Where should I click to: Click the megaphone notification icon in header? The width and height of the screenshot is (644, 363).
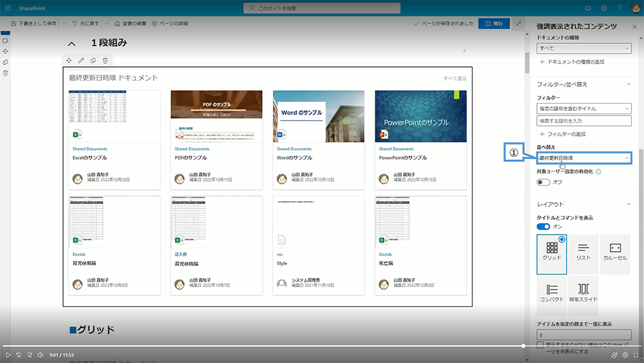[x=588, y=8]
